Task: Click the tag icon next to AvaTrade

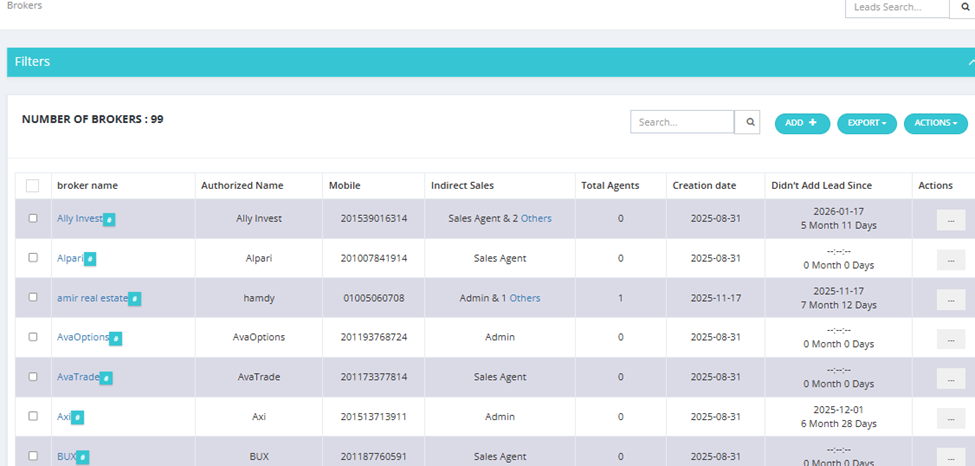Action: (106, 378)
